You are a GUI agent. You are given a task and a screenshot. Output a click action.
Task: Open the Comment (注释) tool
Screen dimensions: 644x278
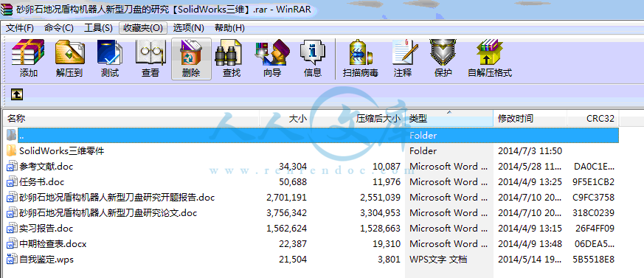point(405,52)
